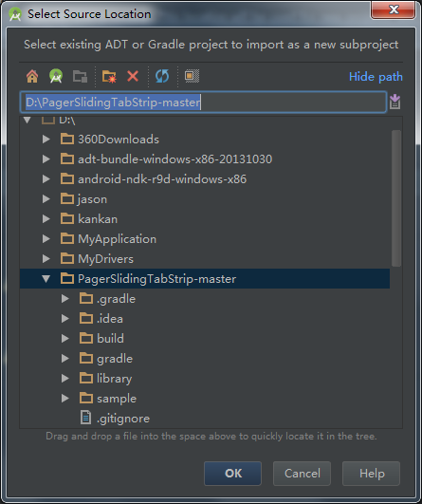
Task: Expand the jason folder arrow
Action: point(46,199)
